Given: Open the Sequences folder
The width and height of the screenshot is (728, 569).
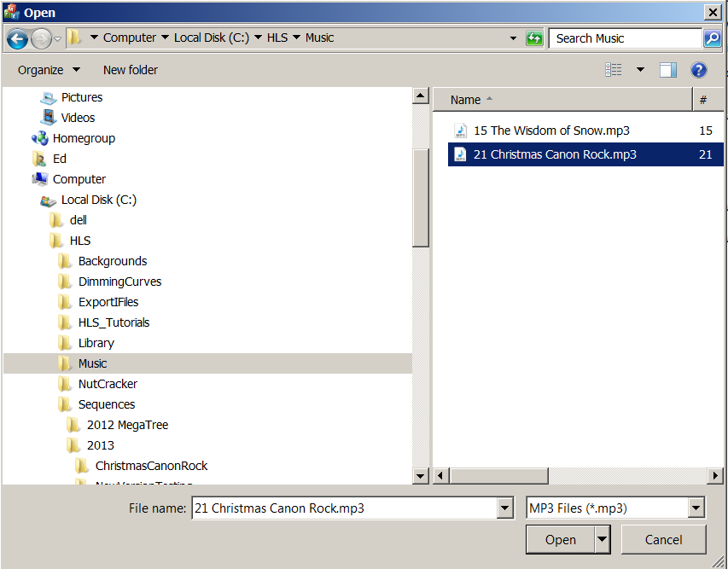Looking at the screenshot, I should coord(107,404).
